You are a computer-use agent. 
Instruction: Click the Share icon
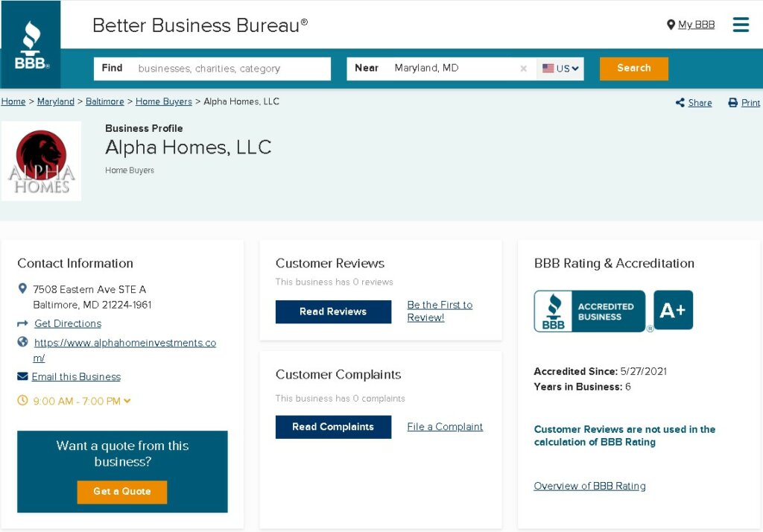[x=680, y=103]
